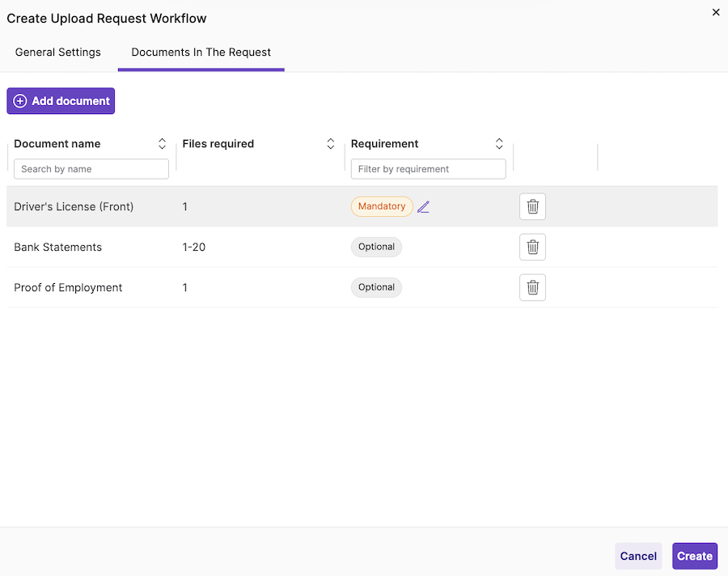This screenshot has height=576, width=728.
Task: Toggle the Mandatory badge on Driver's License
Action: [x=381, y=206]
